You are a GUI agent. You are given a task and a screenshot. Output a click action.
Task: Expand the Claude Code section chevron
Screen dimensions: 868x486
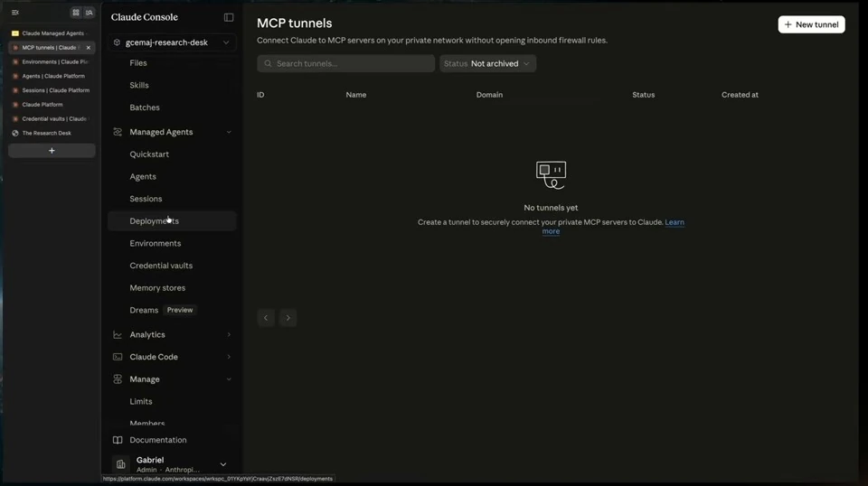click(229, 357)
